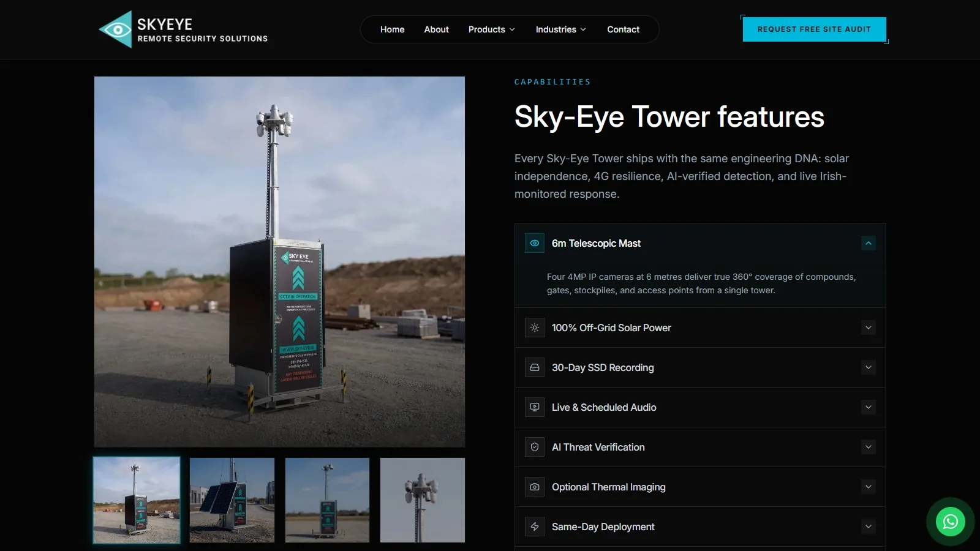Click the 30-Day SSD Recording title
This screenshot has height=551, width=980.
tap(603, 367)
